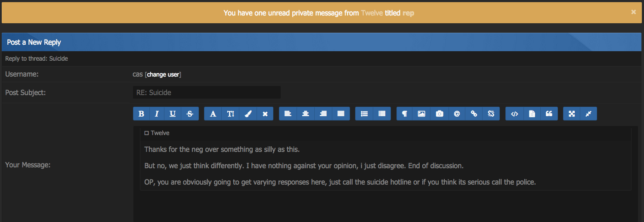Image resolution: width=644 pixels, height=222 pixels.
Task: Open the font name dropdown
Action: pyautogui.click(x=213, y=114)
